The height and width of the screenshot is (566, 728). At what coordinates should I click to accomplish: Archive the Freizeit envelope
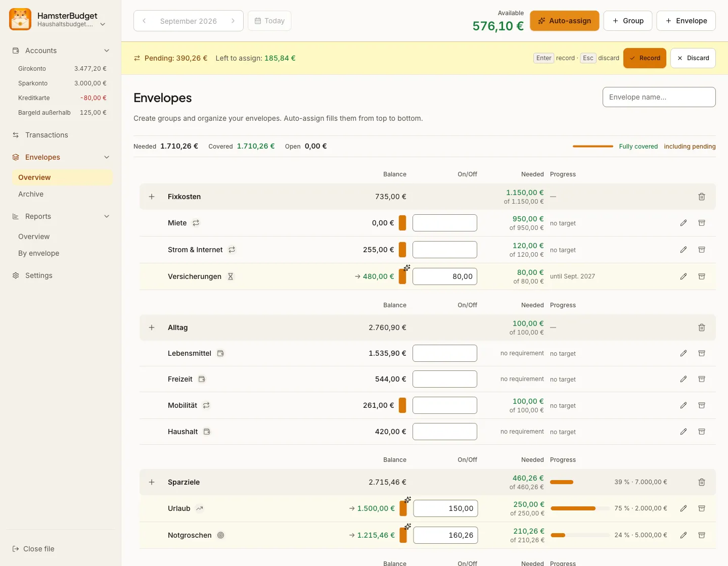click(x=702, y=379)
